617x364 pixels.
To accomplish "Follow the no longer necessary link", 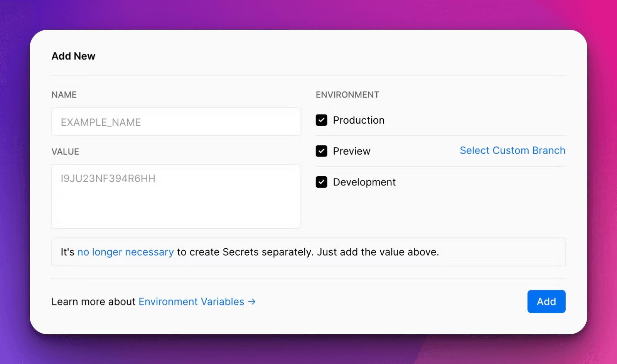I will (x=125, y=252).
